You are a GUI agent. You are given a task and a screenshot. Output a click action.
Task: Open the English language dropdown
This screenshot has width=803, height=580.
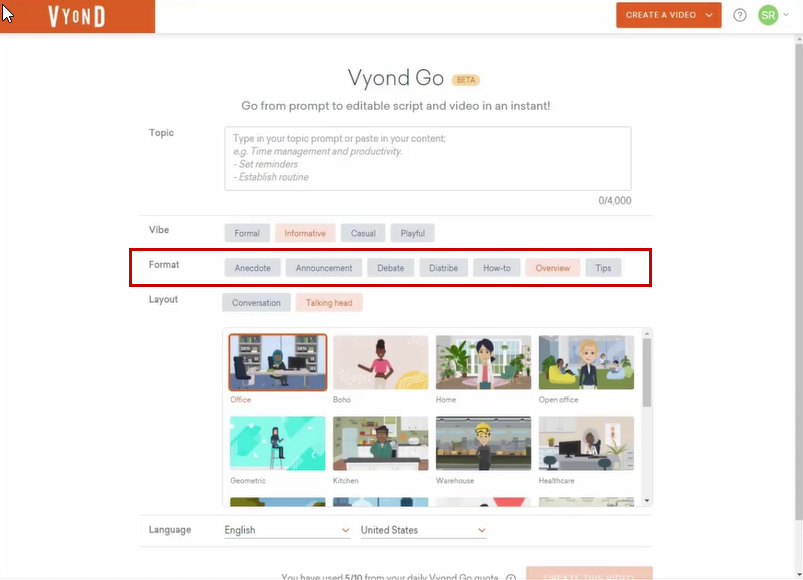click(x=287, y=530)
